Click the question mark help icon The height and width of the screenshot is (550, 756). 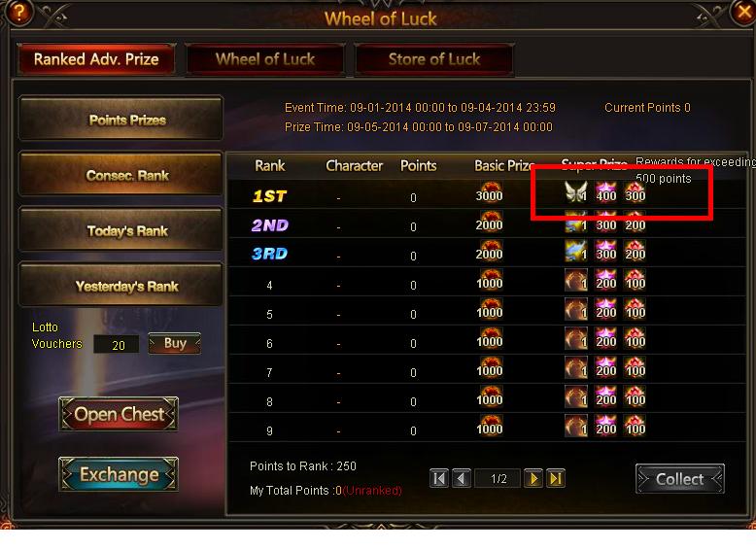click(x=18, y=12)
